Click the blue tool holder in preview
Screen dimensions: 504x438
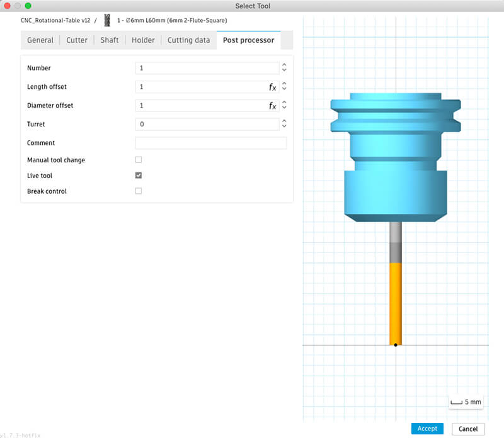click(x=396, y=157)
